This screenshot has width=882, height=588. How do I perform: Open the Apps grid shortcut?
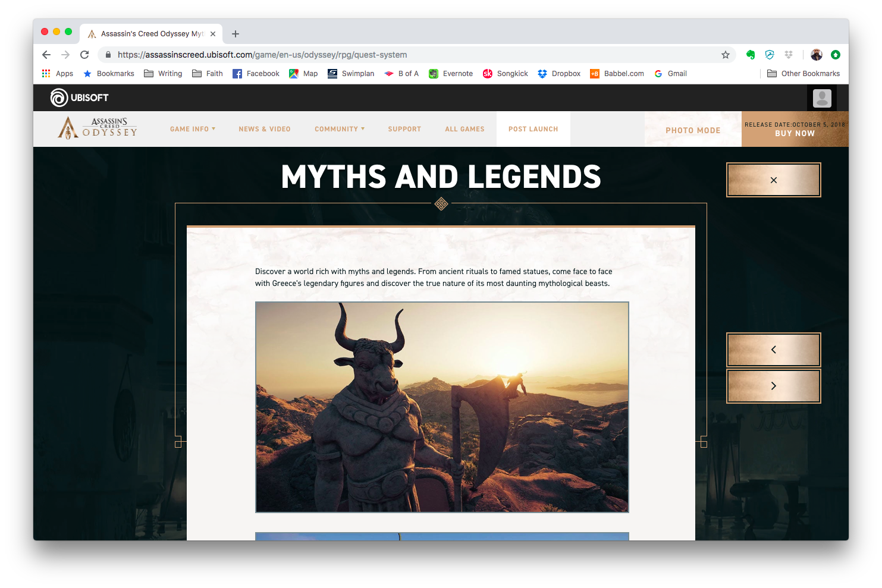tap(57, 74)
